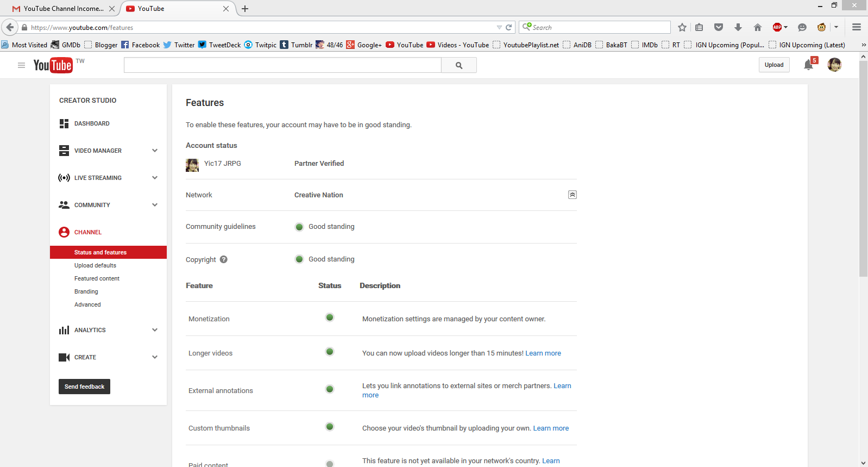This screenshot has width=868, height=467.
Task: Expand the Video Manager section
Action: coord(155,151)
